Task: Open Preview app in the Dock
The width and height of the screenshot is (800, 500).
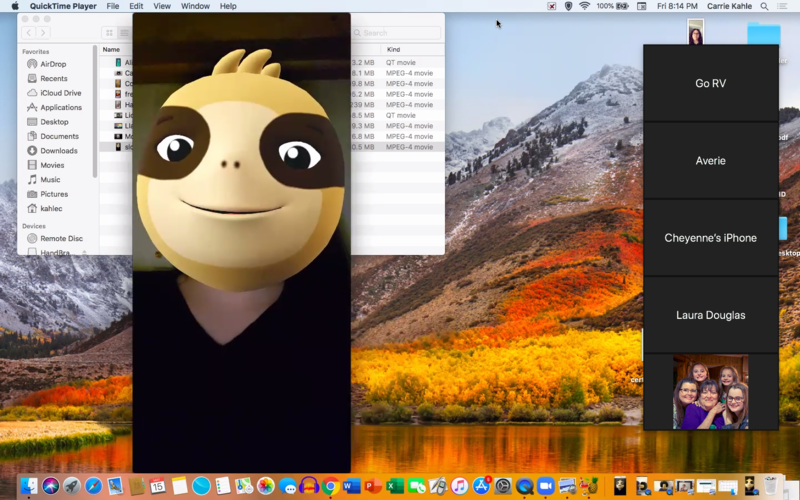Action: 567,486
